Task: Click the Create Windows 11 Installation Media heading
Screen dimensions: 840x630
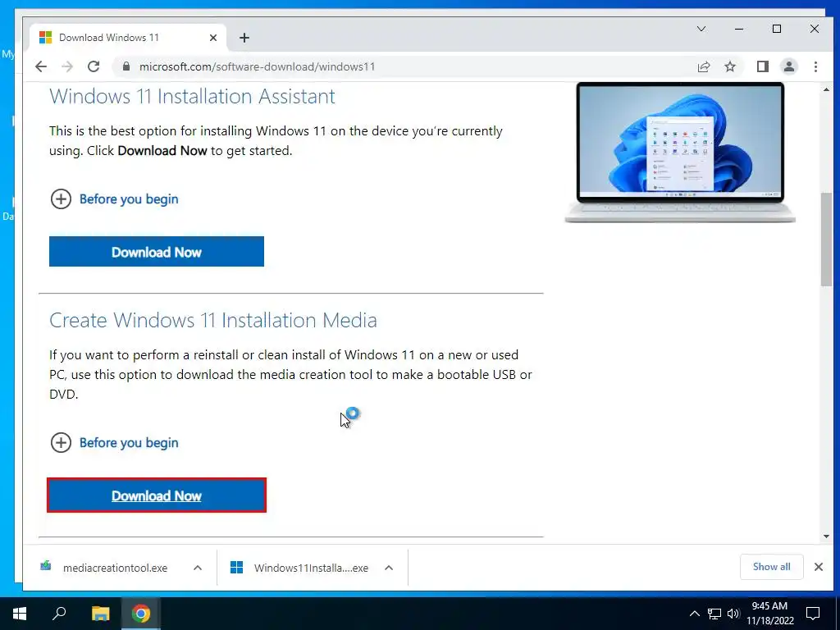Action: click(x=213, y=321)
